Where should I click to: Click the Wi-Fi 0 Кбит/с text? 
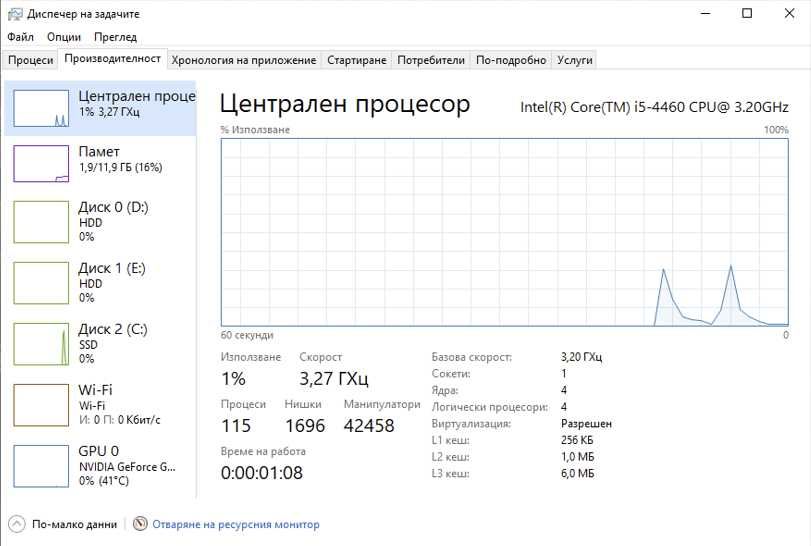[x=119, y=420]
